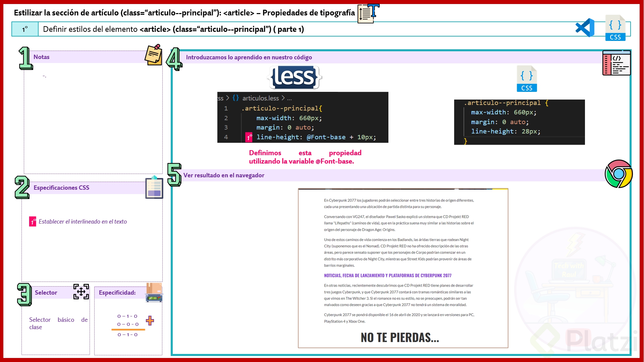644x362 pixels.
Task: Click the Less logo above code
Action: coord(294,77)
